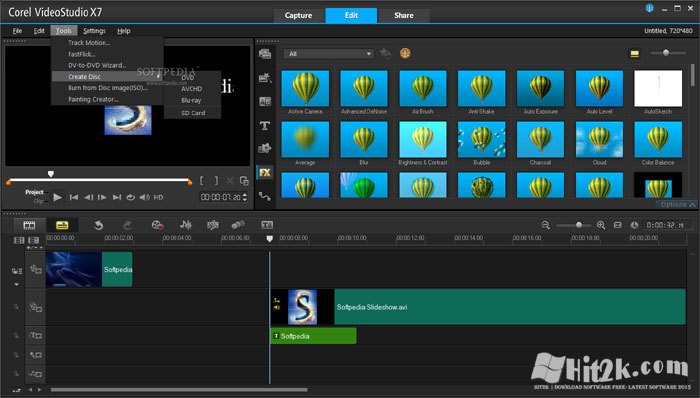Step to the next frame
700x398 pixels.
[x=102, y=197]
